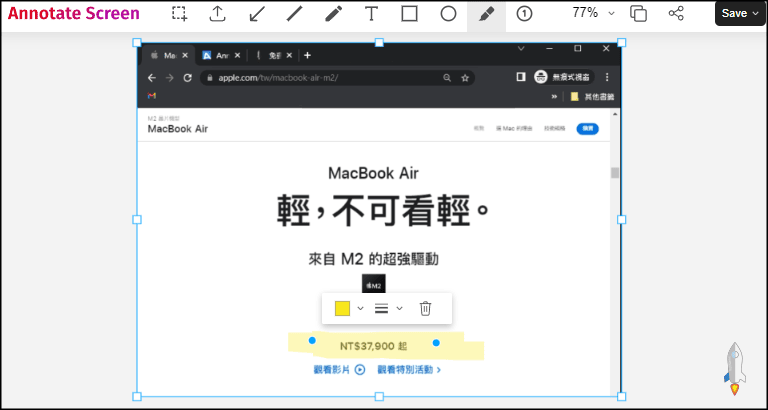The height and width of the screenshot is (410, 768).
Task: Click the Save button
Action: [x=740, y=13]
